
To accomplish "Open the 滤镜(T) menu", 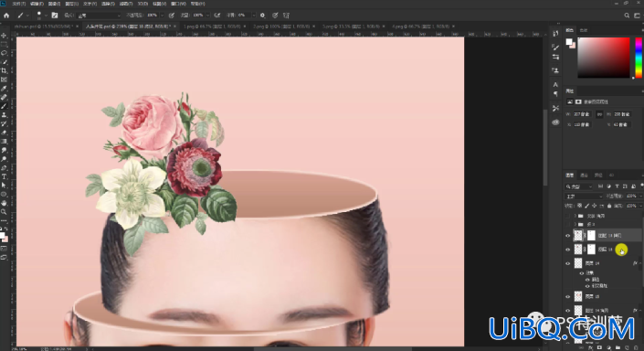I will pyautogui.click(x=126, y=4).
